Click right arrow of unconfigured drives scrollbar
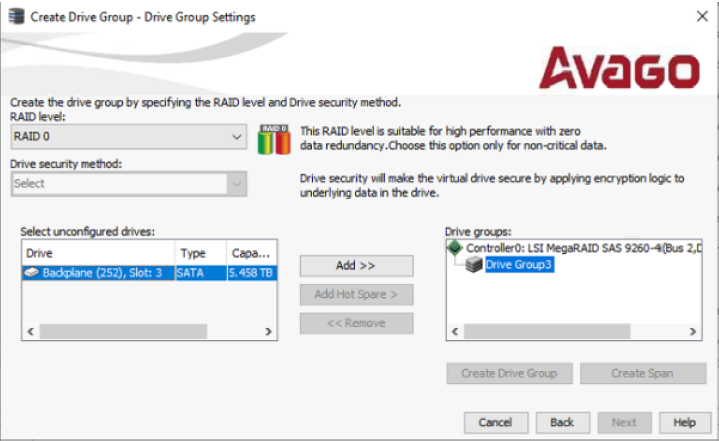Viewport: 719px width, 441px height. (x=269, y=331)
